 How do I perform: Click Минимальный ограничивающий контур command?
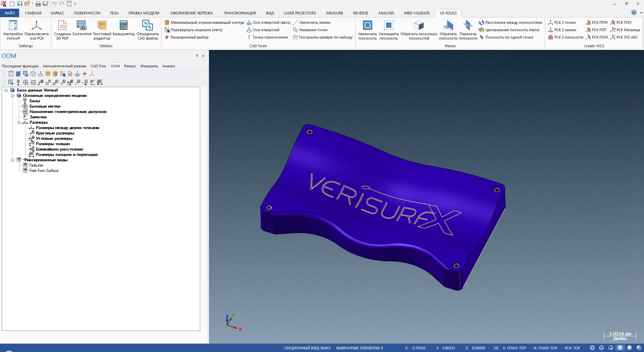click(204, 22)
